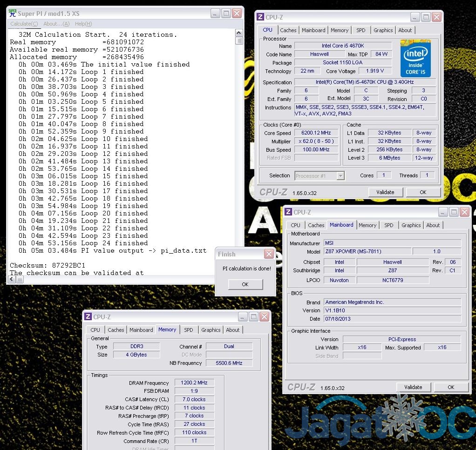Click the Super PI icon in its title bar
The image size is (476, 450).
(x=13, y=13)
